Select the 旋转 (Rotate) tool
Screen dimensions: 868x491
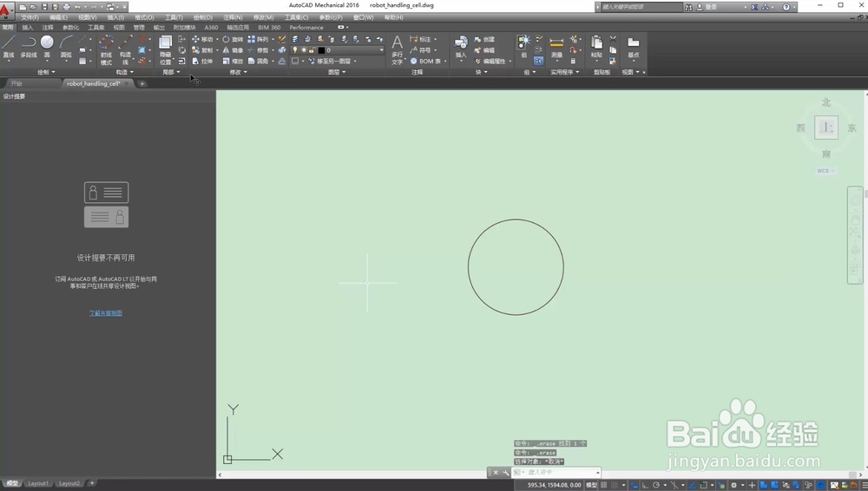(233, 39)
